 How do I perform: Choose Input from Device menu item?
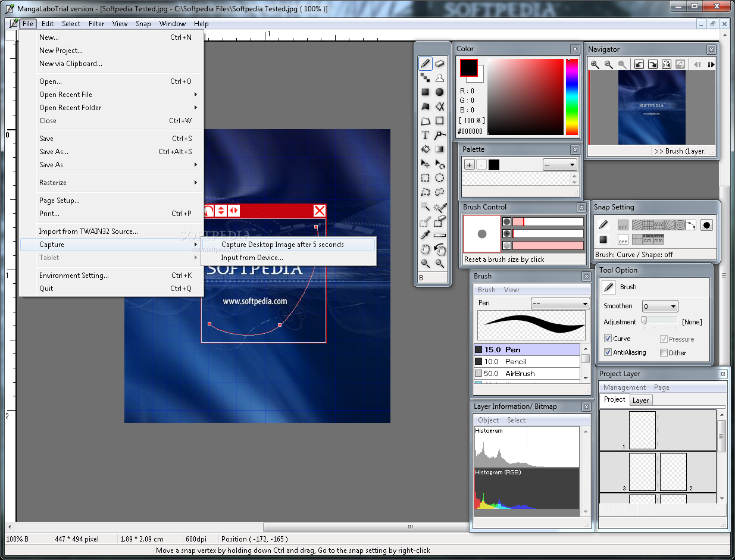click(289, 258)
